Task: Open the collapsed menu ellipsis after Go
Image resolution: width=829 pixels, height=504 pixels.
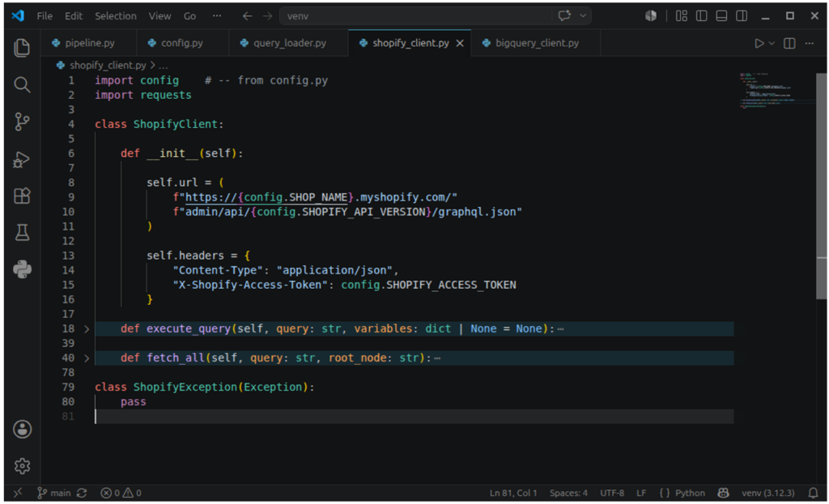Action: [x=217, y=16]
